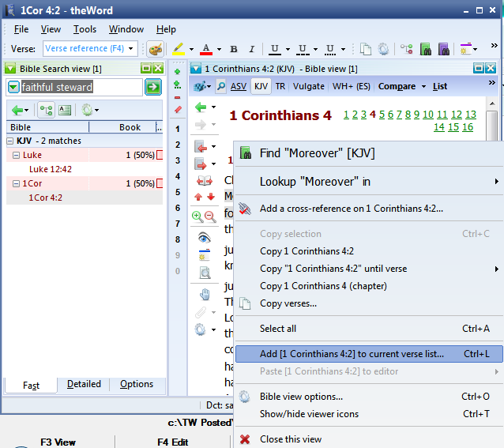
Task: Click the new note window icon in toolbar
Action: [x=466, y=49]
